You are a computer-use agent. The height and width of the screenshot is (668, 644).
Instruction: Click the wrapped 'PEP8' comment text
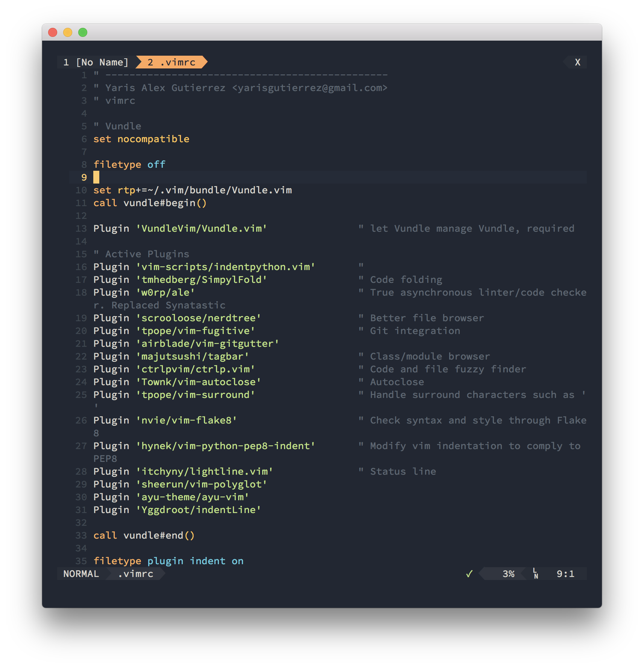(x=105, y=458)
